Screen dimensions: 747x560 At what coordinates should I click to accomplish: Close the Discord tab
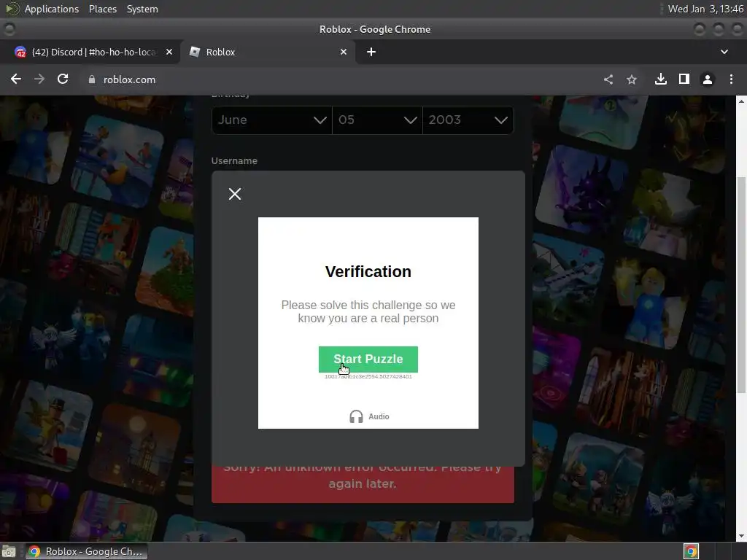[x=169, y=52]
